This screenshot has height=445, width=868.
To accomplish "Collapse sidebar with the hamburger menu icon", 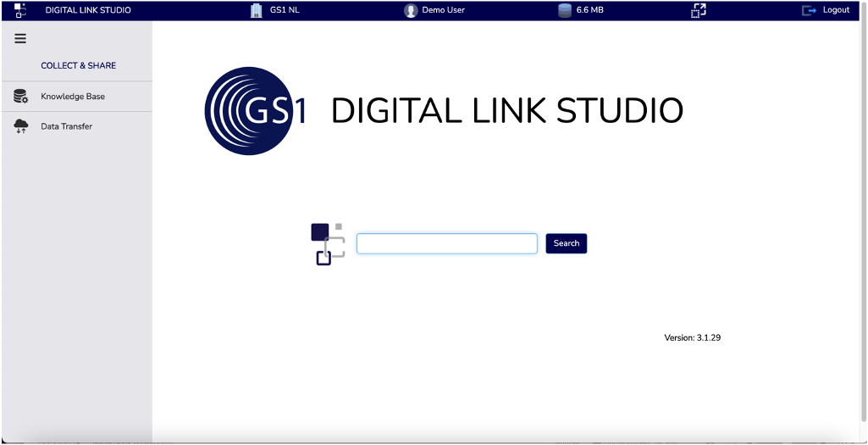I will point(20,39).
